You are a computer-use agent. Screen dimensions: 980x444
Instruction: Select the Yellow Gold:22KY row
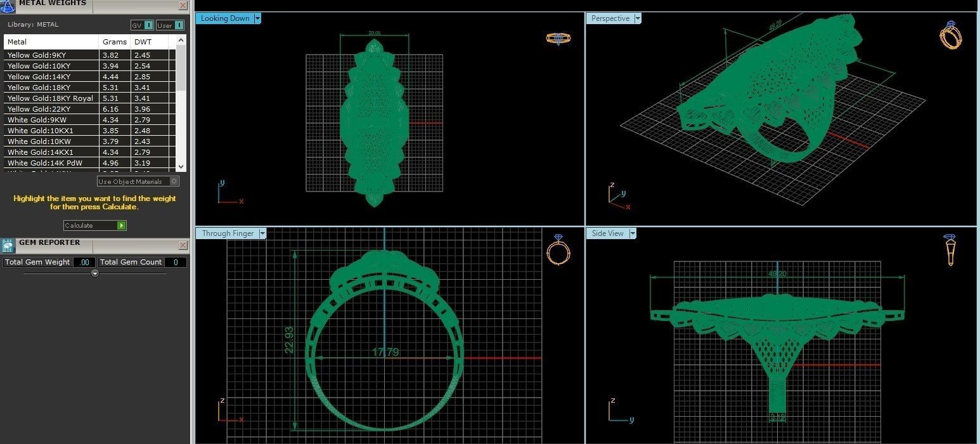click(90, 109)
